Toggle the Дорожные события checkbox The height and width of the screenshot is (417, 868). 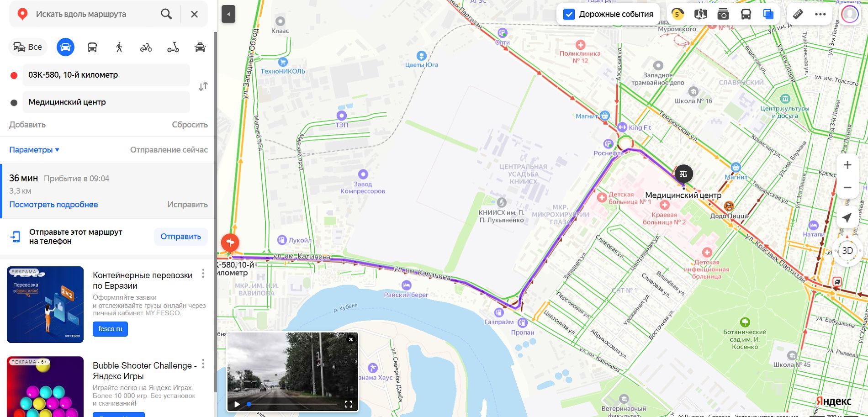click(569, 14)
